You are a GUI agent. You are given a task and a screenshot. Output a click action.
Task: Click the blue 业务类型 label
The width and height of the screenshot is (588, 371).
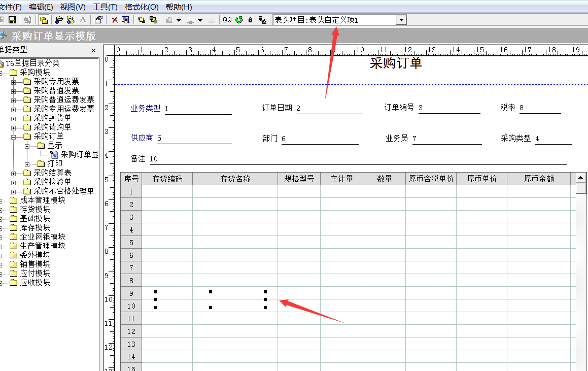pos(146,109)
